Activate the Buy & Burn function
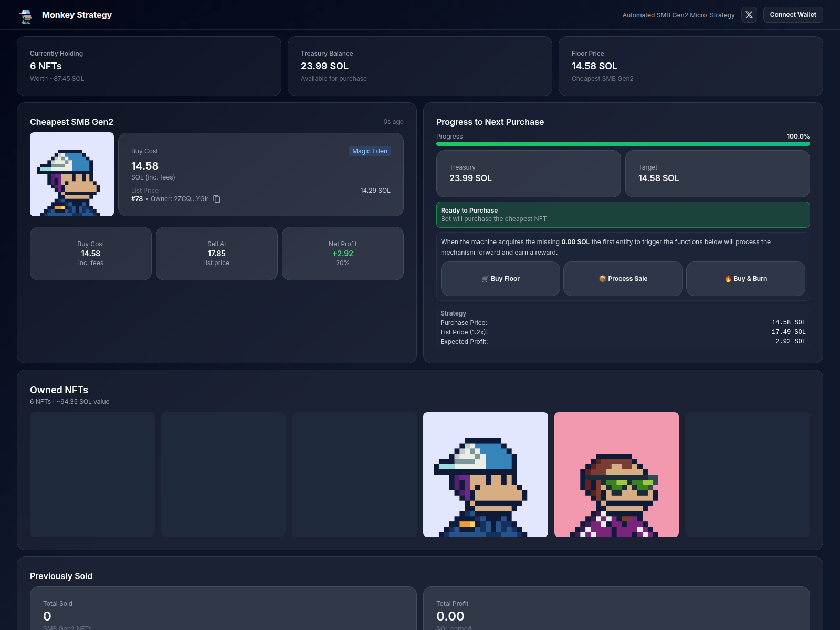 [745, 279]
